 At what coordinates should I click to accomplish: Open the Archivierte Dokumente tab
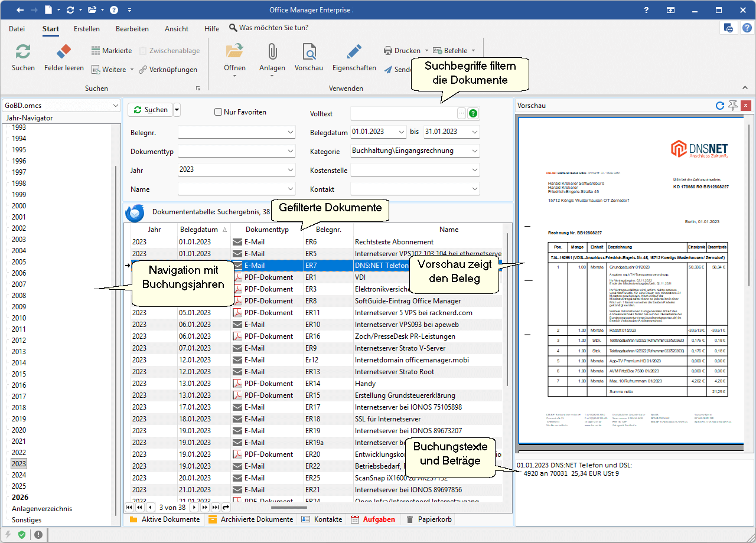[x=250, y=519]
